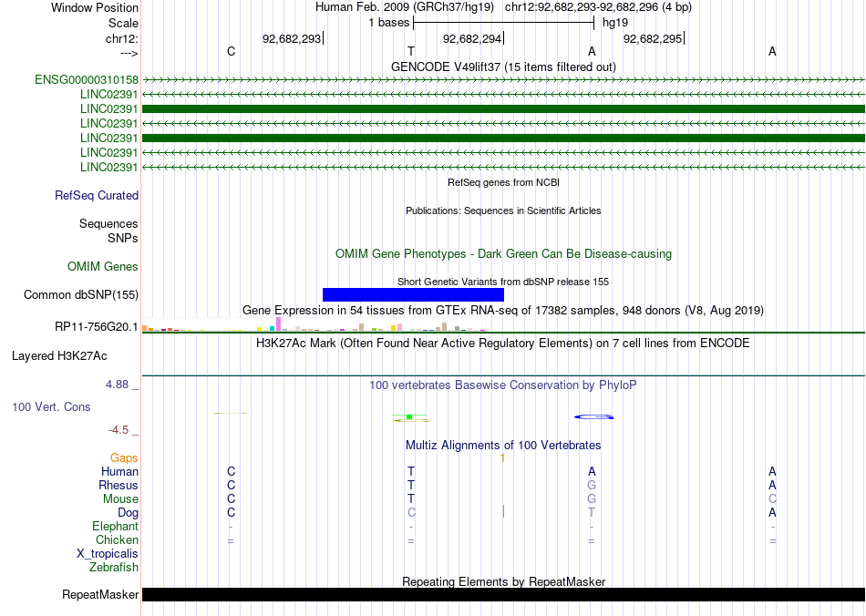
Task: Click the green PhyloP conservation bar
Action: (409, 416)
